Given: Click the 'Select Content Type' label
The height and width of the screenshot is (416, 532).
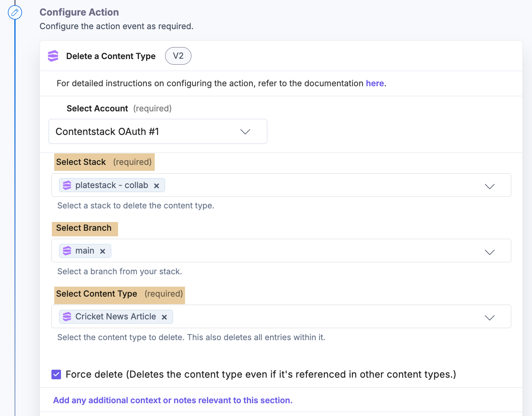Looking at the screenshot, I should [x=97, y=294].
